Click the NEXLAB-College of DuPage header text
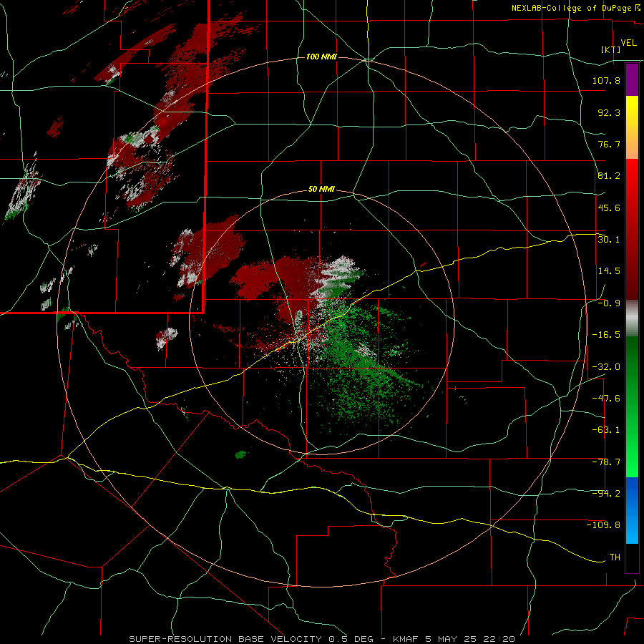The image size is (644, 644). [571, 8]
